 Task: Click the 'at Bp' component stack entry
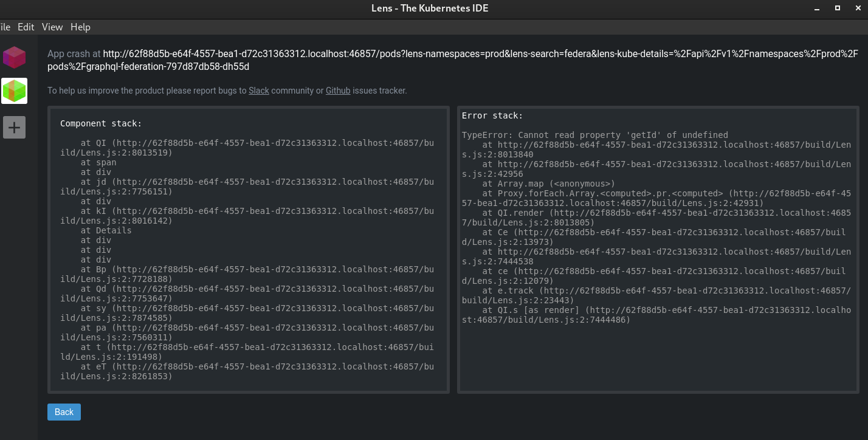[x=247, y=274]
